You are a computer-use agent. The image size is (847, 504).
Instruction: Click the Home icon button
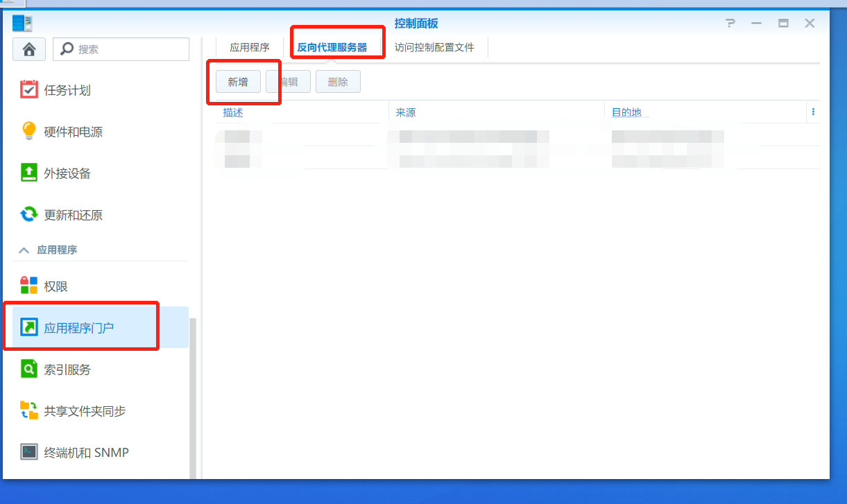click(29, 49)
